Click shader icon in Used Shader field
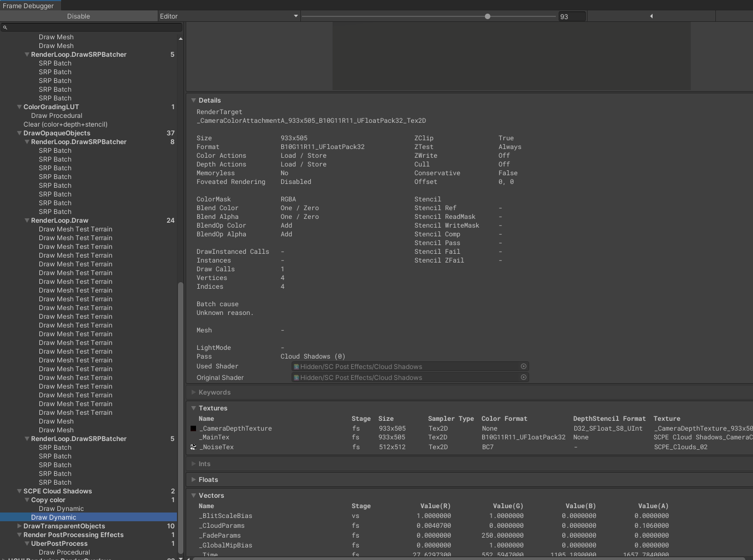Screen dimensions: 753x560 pyautogui.click(x=297, y=367)
